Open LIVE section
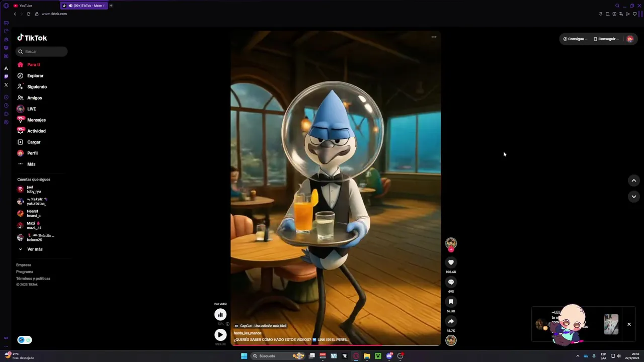The height and width of the screenshot is (362, 644). pos(27,109)
